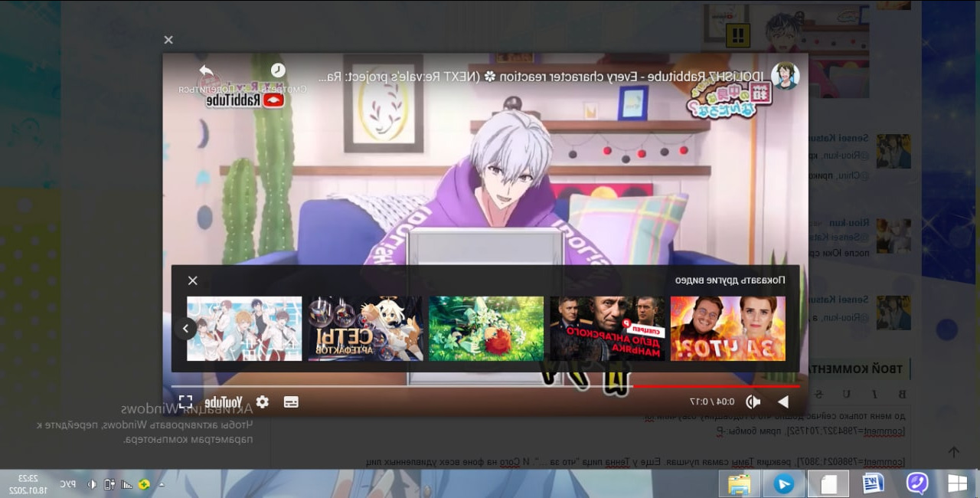Click the Windows Start button

(x=957, y=483)
